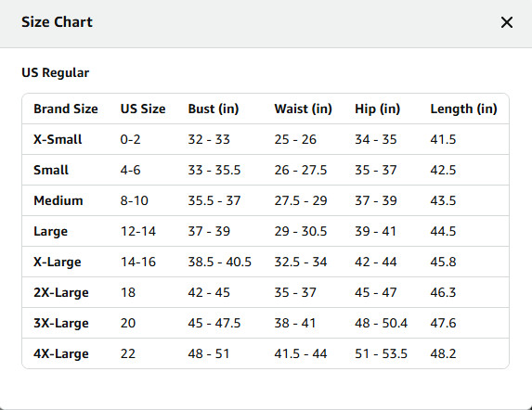Select the US Regular heading
532x410 pixels.
click(56, 72)
